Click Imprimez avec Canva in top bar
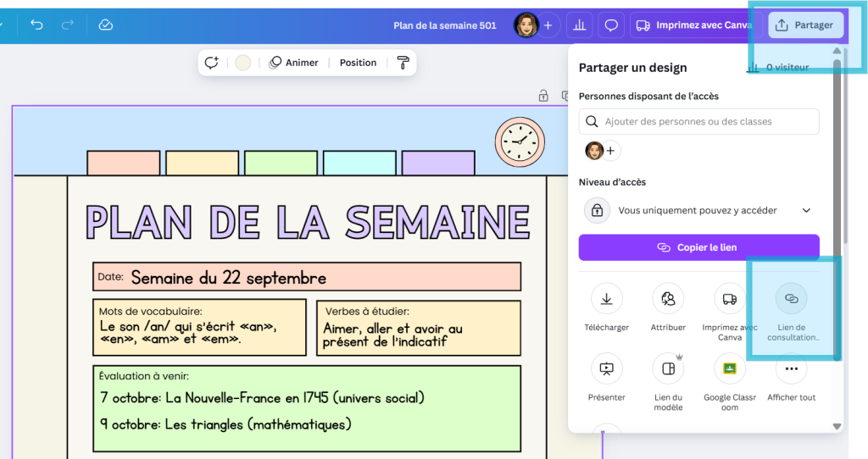The height and width of the screenshot is (459, 868). click(696, 25)
